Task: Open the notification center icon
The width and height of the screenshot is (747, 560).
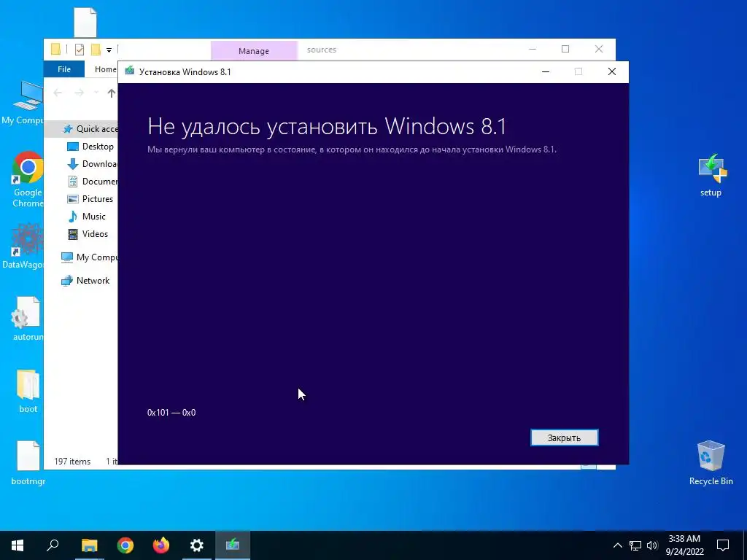Action: tap(723, 545)
